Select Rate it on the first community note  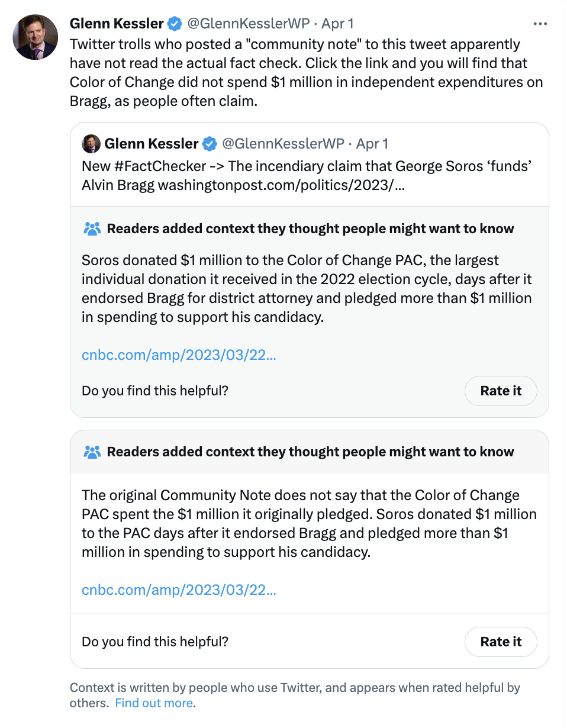click(x=501, y=391)
